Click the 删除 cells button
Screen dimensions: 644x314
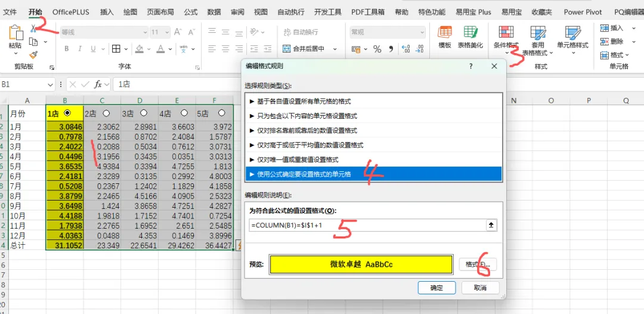(x=612, y=42)
